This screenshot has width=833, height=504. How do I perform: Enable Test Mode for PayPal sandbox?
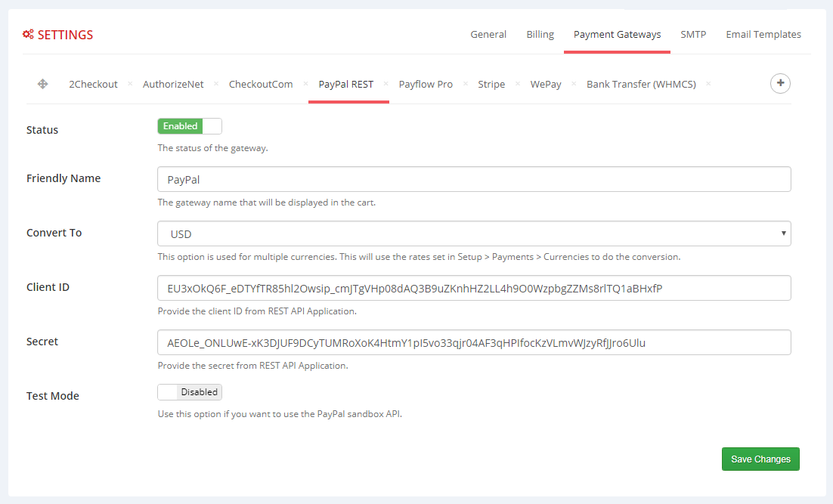pos(189,391)
